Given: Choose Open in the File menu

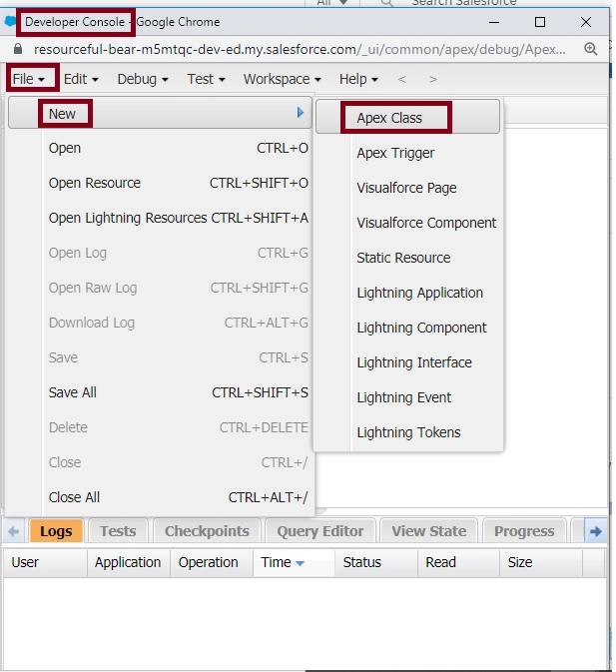Looking at the screenshot, I should click(x=179, y=148).
